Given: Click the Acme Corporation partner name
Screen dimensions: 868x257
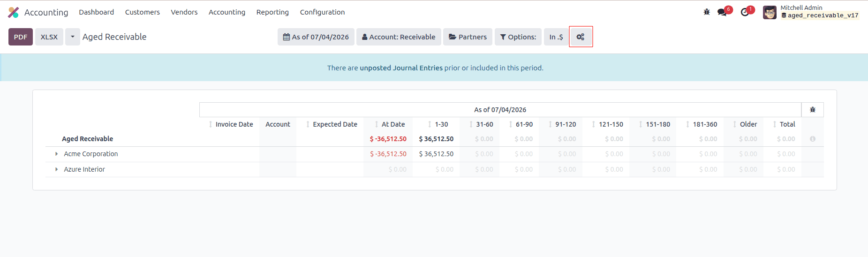Looking at the screenshot, I should (x=91, y=154).
